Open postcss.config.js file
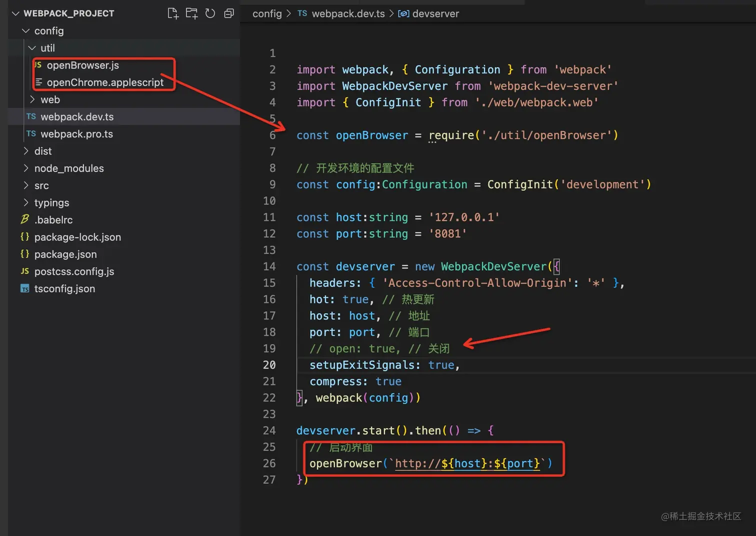Screen dimensions: 756x536 pos(74,272)
